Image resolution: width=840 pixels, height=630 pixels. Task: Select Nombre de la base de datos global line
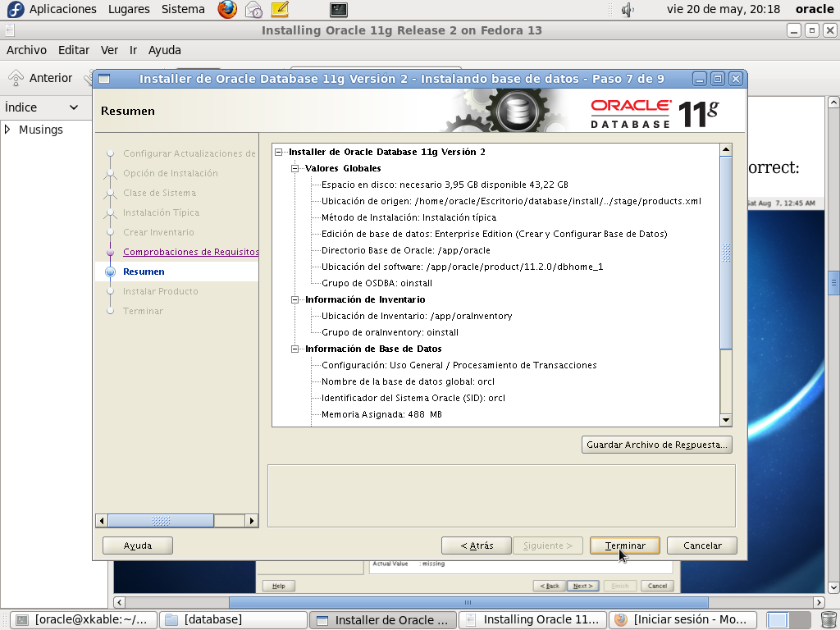tap(408, 381)
